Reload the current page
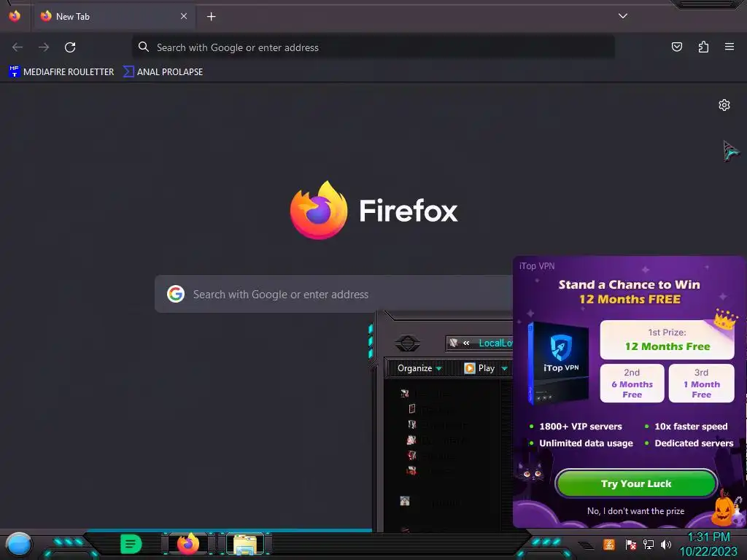The image size is (747, 560). (x=70, y=47)
